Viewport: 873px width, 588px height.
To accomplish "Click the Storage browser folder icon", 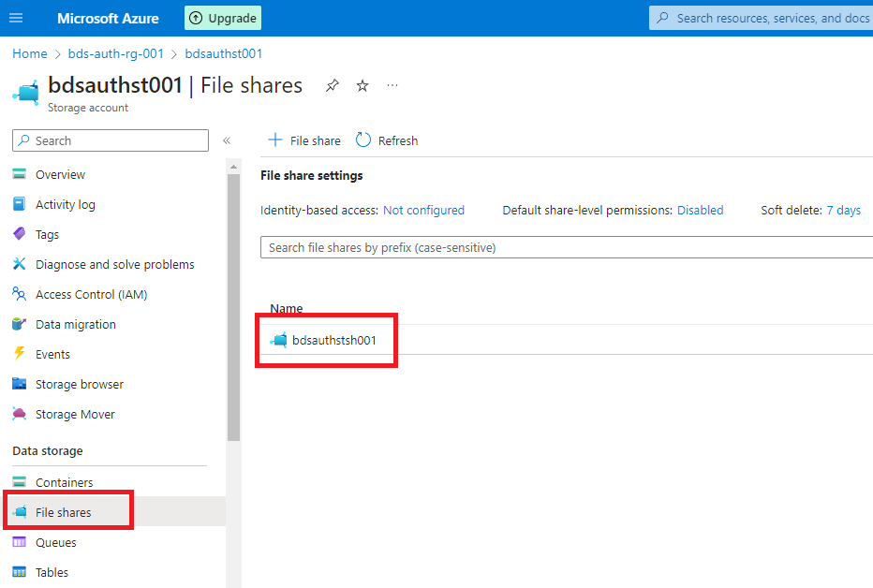I will point(19,384).
